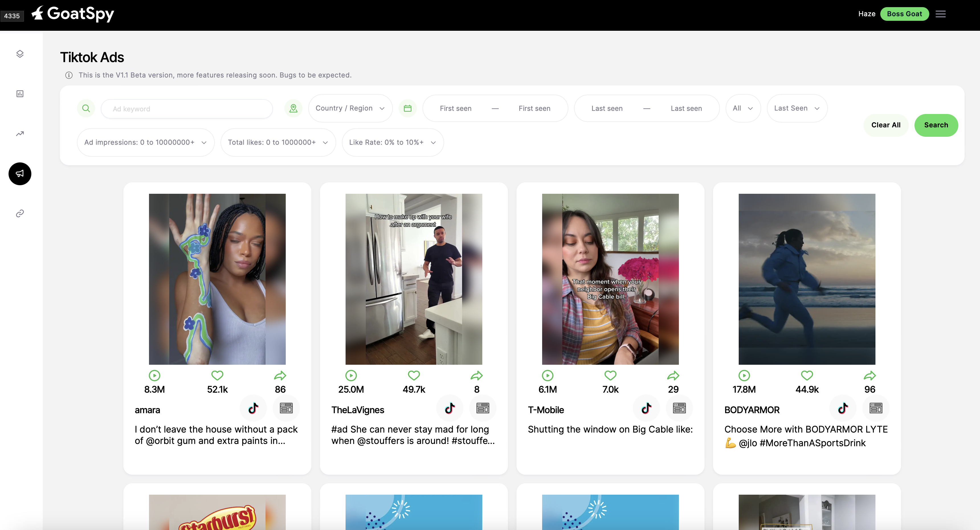Set the Last seen end date field
Viewport: 980px width, 530px height.
coord(686,109)
